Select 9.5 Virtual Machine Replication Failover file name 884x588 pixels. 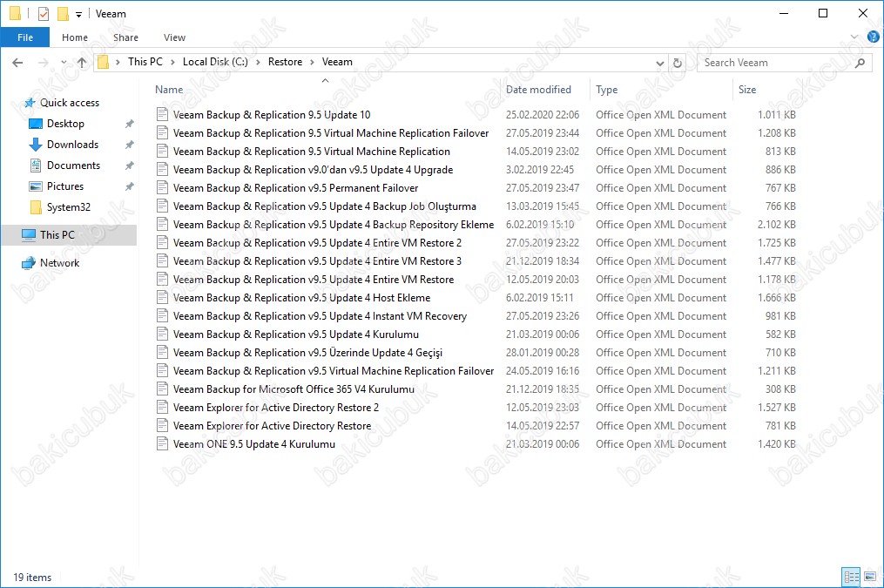[x=331, y=133]
